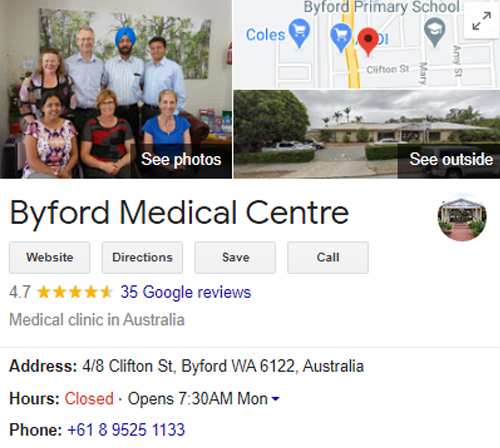Screen dimensions: 500x448
Task: Click the Coles shopping cart map pin
Action: [299, 33]
